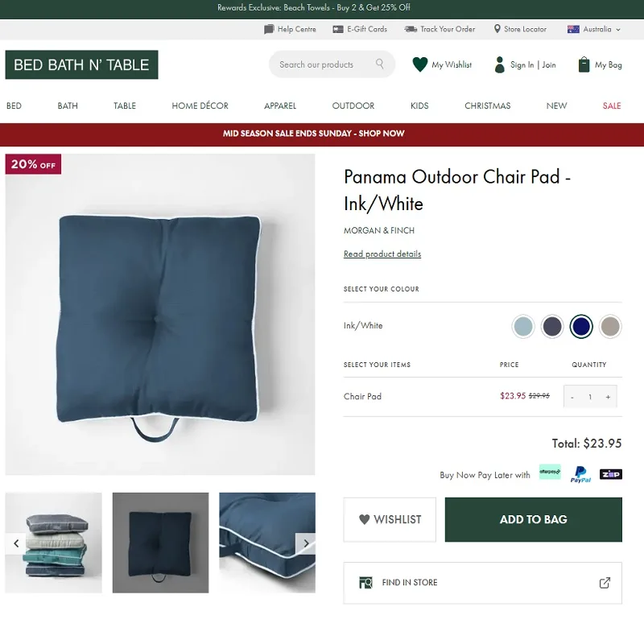Image resolution: width=644 pixels, height=644 pixels.
Task: Select the stacked cushions thumbnail
Action: point(54,543)
